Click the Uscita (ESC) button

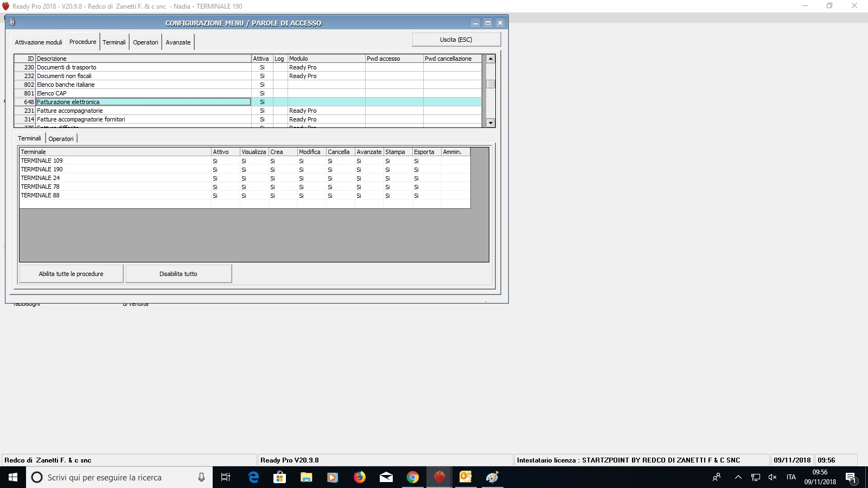(456, 40)
